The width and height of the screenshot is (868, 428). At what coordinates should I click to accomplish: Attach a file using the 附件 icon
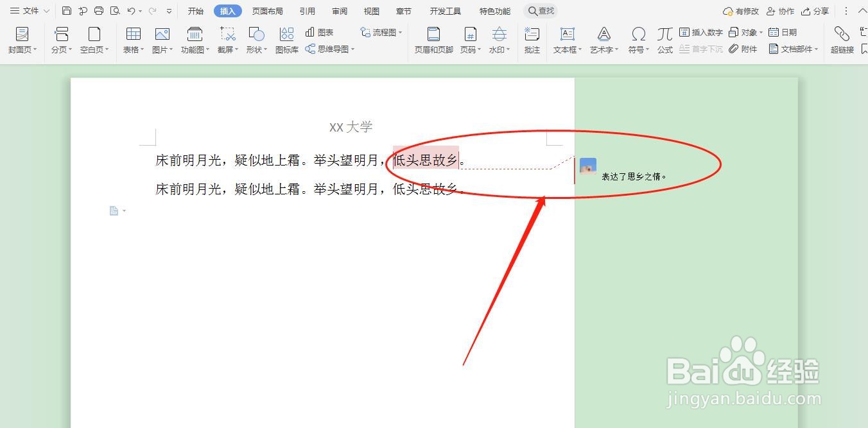pos(743,48)
